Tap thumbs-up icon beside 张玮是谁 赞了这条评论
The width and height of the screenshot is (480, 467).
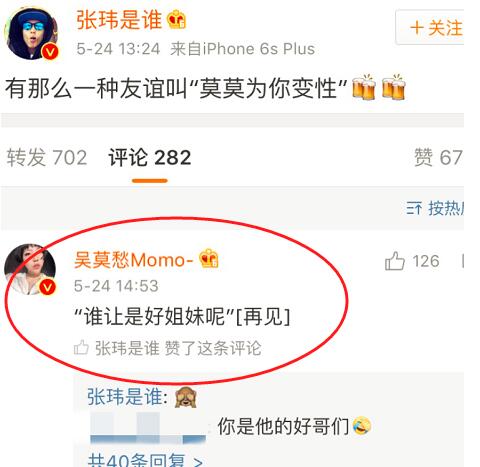tap(81, 347)
